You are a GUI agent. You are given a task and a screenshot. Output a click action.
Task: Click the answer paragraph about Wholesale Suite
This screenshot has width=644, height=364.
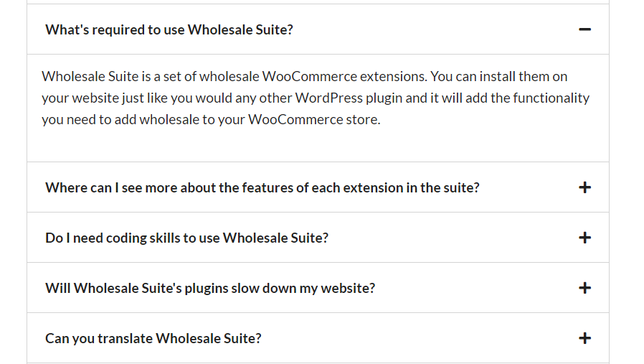click(316, 98)
